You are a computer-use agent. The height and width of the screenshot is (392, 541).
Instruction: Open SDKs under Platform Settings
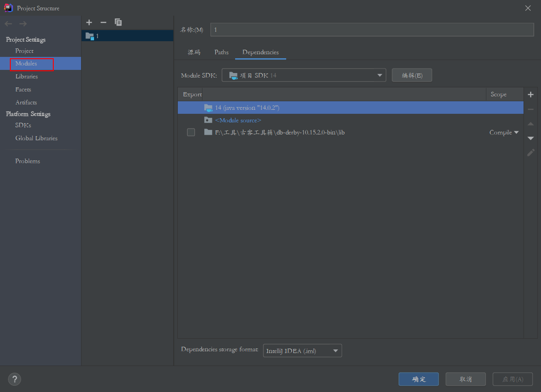[23, 125]
